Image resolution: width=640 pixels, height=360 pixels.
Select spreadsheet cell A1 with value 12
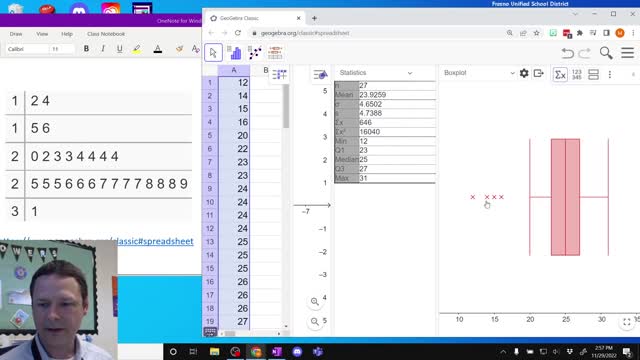click(x=234, y=82)
